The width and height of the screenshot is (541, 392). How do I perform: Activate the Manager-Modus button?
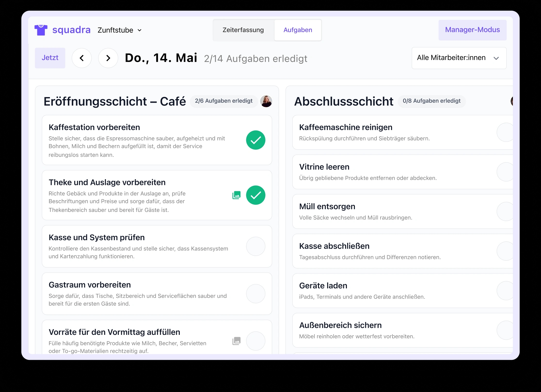(x=472, y=30)
